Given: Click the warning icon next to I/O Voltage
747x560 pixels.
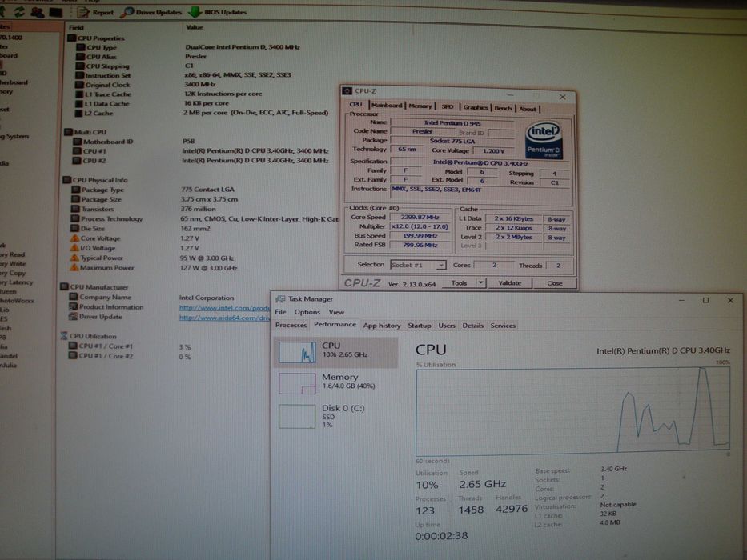Looking at the screenshot, I should pos(74,248).
